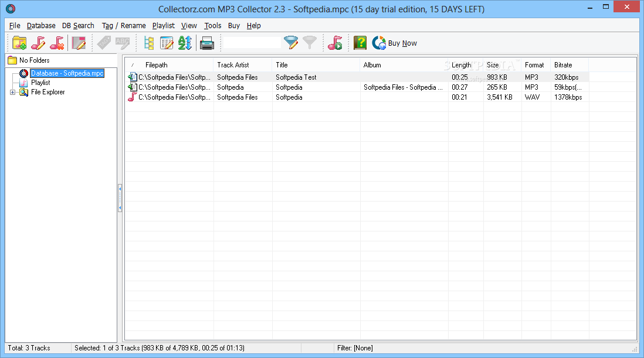Click the sidebar splitter collapse handle
Viewport: 644px width, 358px height.
[120, 197]
